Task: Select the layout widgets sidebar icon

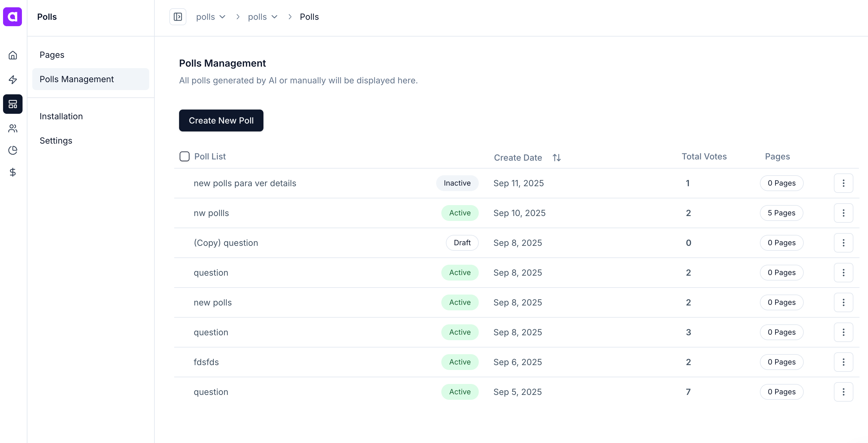Action: 13,104
